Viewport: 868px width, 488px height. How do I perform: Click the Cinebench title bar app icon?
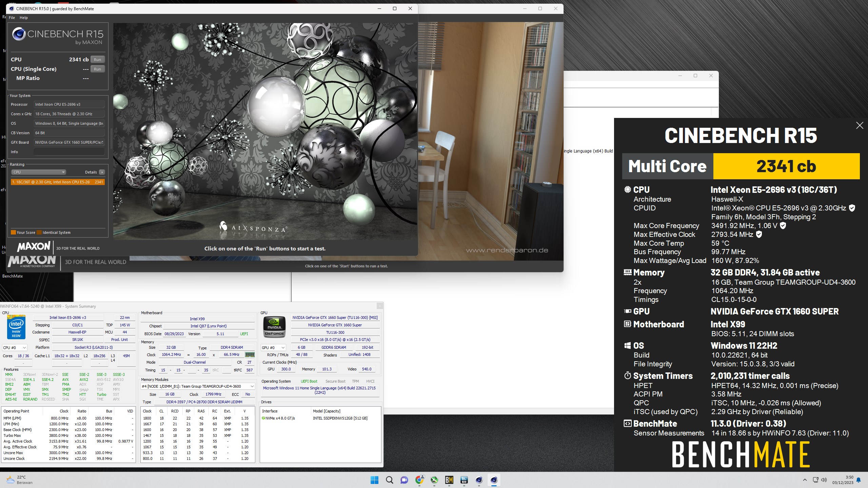pos(12,8)
